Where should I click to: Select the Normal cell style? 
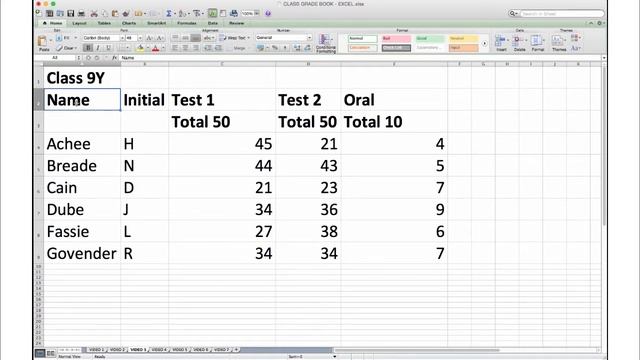[362, 39]
